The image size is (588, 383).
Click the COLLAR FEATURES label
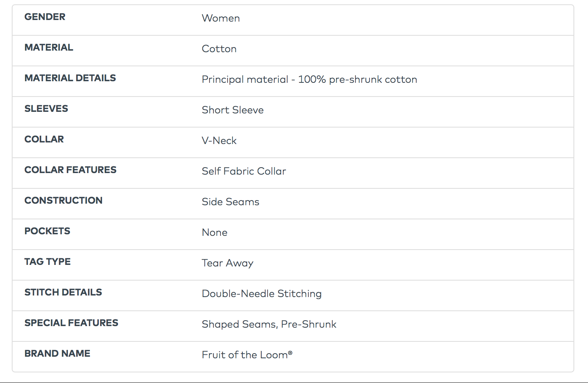[70, 170]
